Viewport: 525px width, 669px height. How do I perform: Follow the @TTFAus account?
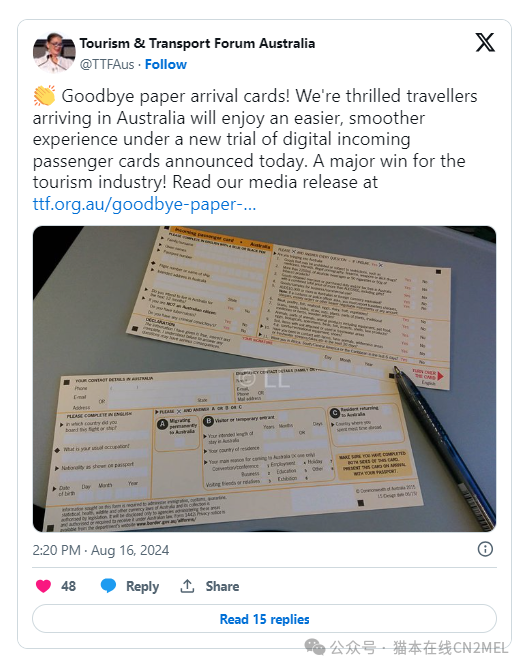click(x=166, y=64)
